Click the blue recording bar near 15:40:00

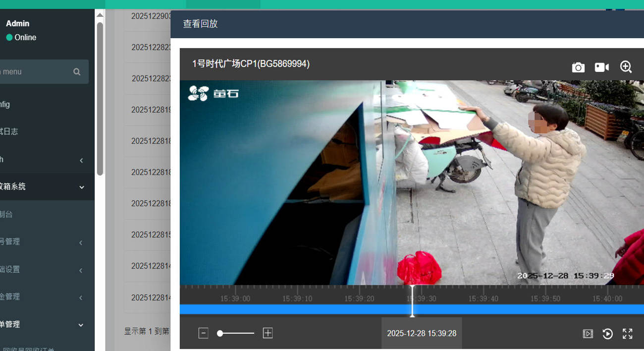point(607,309)
